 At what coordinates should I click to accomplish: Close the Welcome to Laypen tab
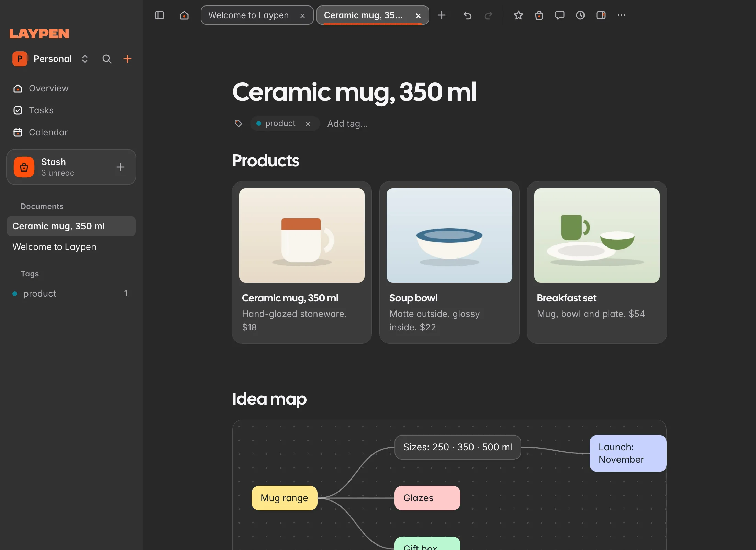point(303,15)
